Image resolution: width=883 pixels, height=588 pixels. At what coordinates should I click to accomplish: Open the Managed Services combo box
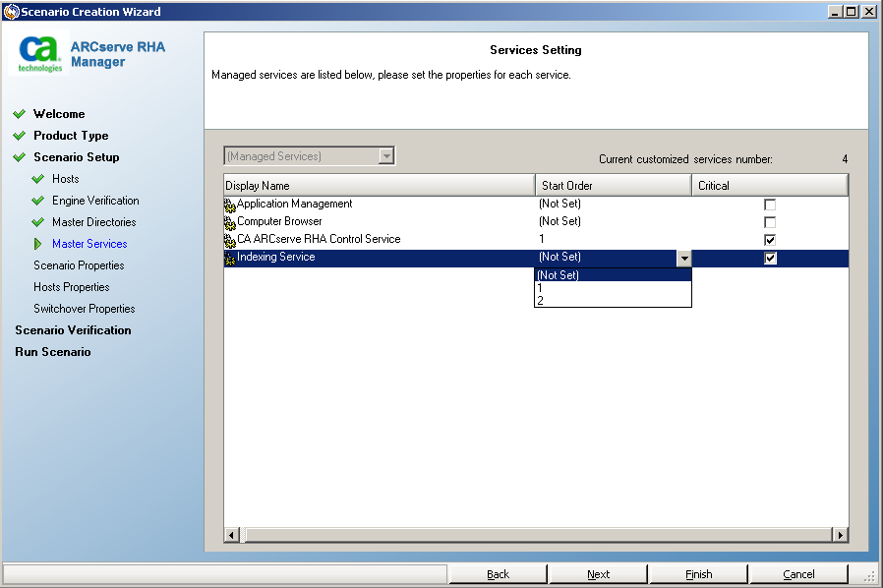pyautogui.click(x=387, y=155)
